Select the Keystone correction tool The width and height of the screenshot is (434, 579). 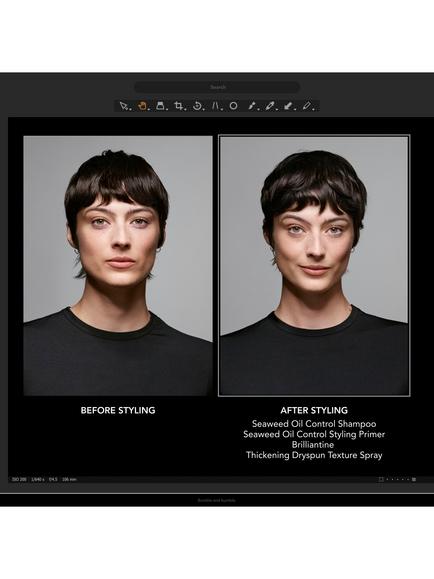pyautogui.click(x=215, y=106)
